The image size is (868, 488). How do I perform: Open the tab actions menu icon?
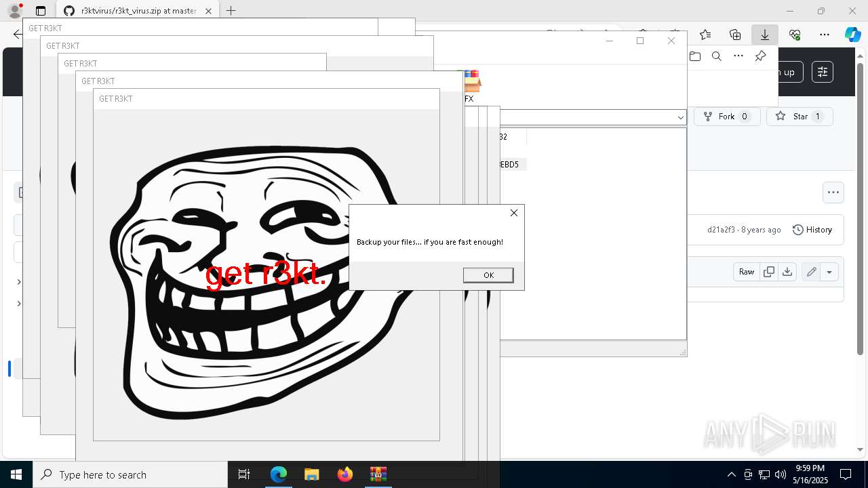[41, 11]
